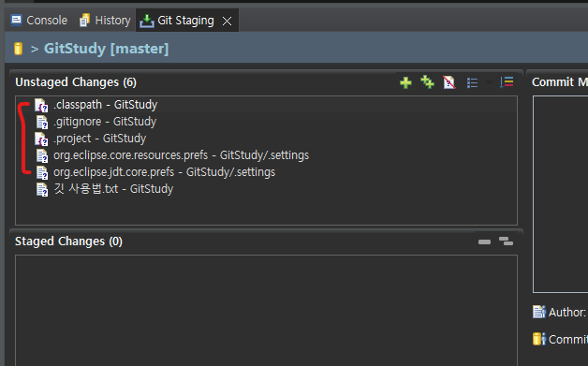This screenshot has height=366, width=588.
Task: Toggle sort by state icon
Action: coord(507,82)
